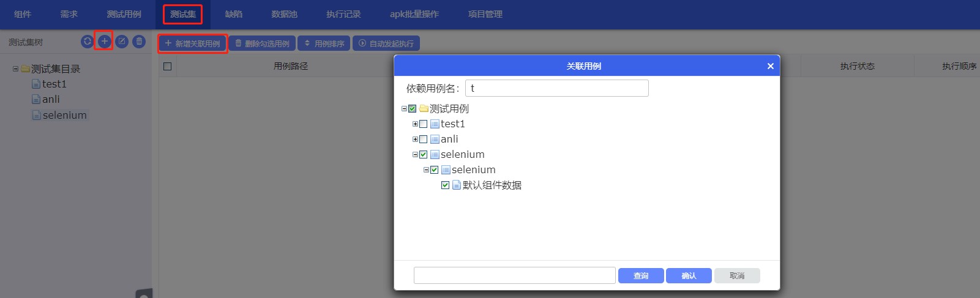
Task: Click the icon beside top-level selenium in dialog
Action: coord(435,154)
